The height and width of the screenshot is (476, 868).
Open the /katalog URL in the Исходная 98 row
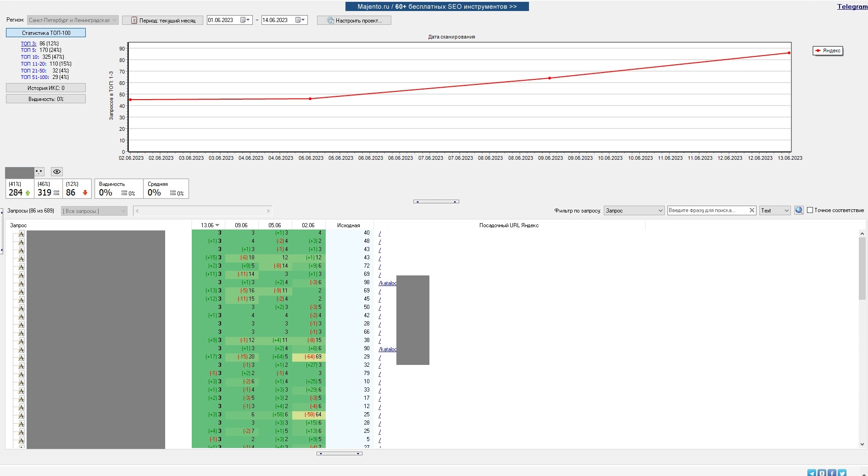[x=388, y=283]
